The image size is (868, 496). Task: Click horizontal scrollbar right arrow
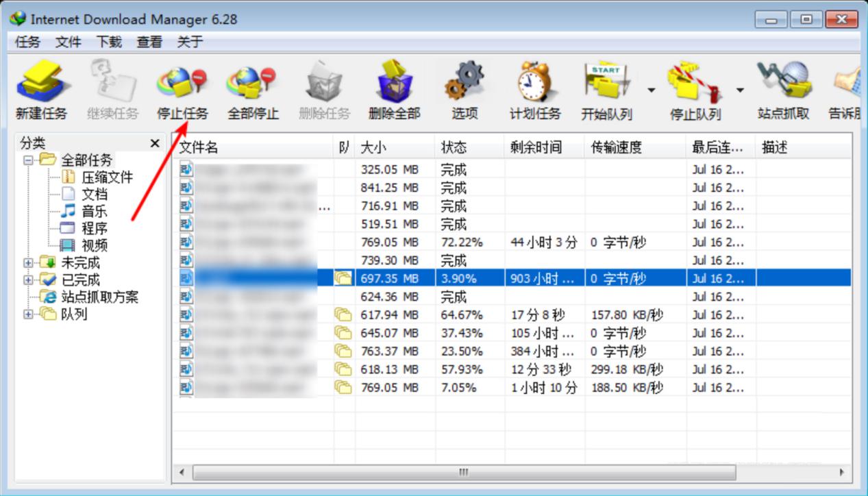coord(842,472)
